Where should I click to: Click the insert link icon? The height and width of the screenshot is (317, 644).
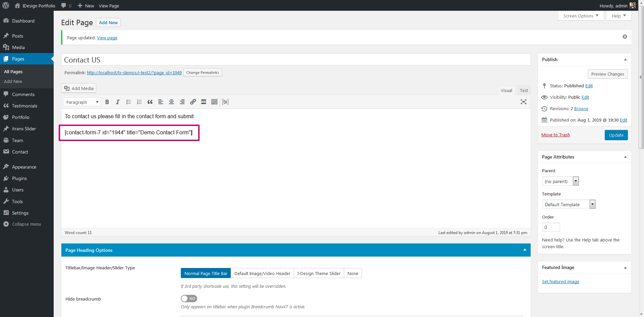pyautogui.click(x=193, y=102)
